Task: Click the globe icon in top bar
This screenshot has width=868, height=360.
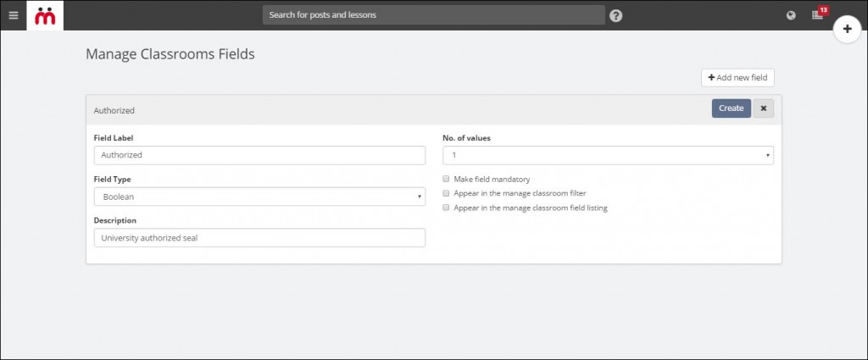Action: (791, 15)
